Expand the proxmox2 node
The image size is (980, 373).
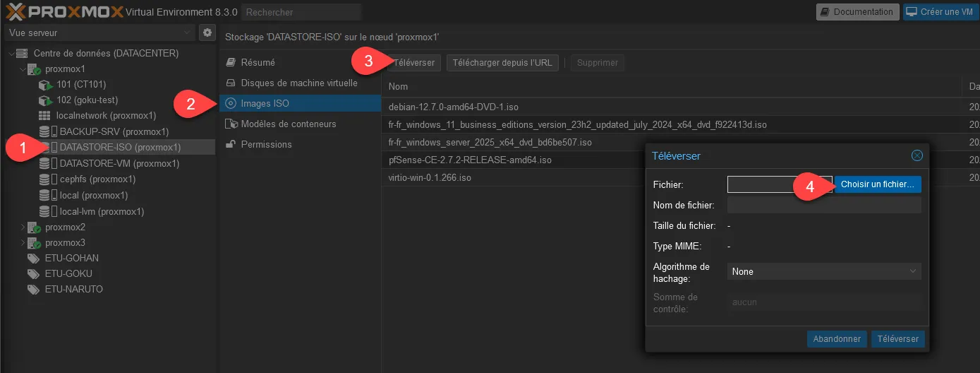coord(23,227)
